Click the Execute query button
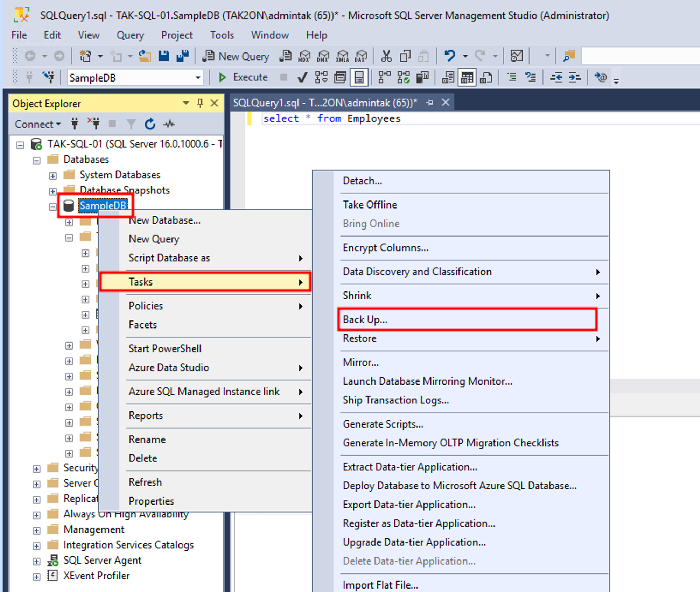 point(243,77)
